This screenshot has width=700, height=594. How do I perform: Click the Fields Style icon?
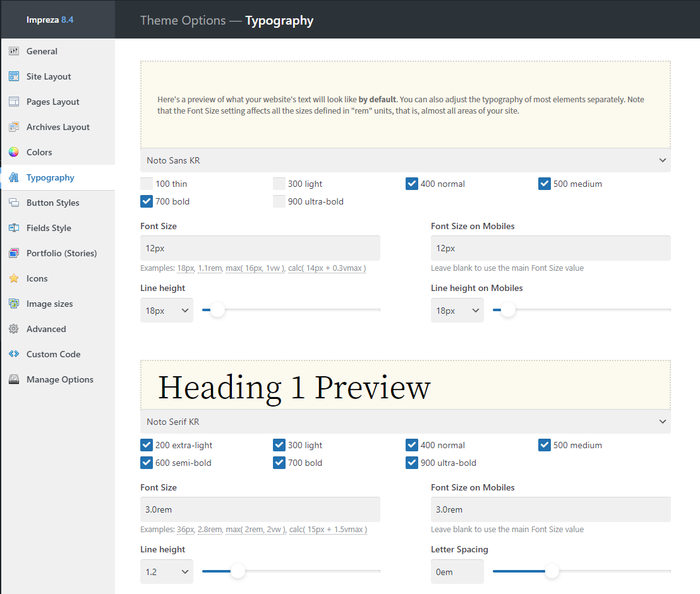[14, 228]
